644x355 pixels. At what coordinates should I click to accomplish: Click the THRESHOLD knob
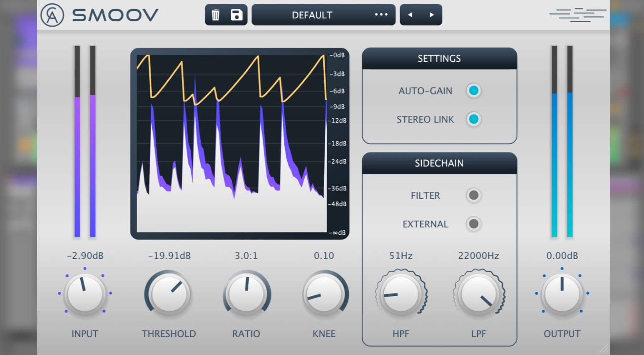pos(168,294)
